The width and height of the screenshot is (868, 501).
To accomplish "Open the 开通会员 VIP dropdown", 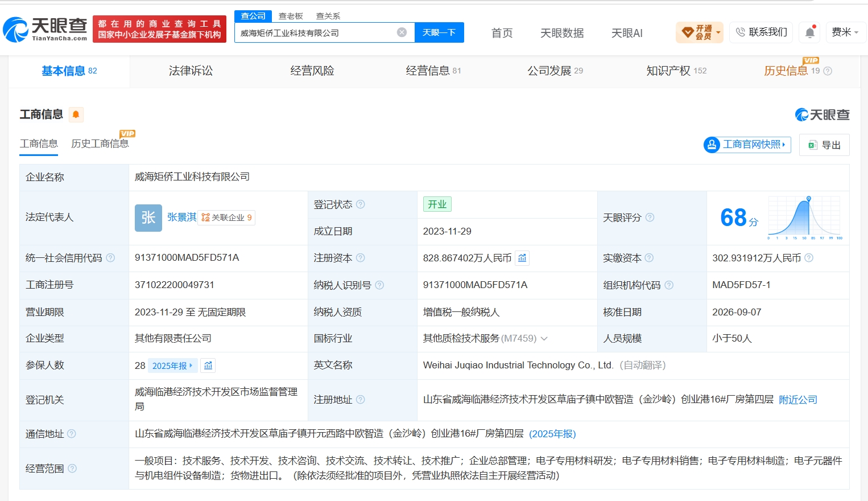I will pyautogui.click(x=700, y=32).
